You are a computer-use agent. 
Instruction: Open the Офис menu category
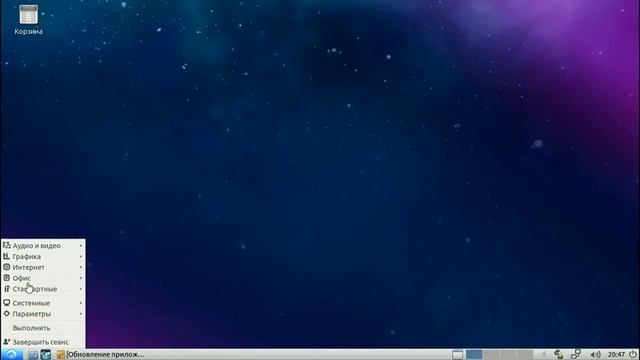tap(43, 278)
